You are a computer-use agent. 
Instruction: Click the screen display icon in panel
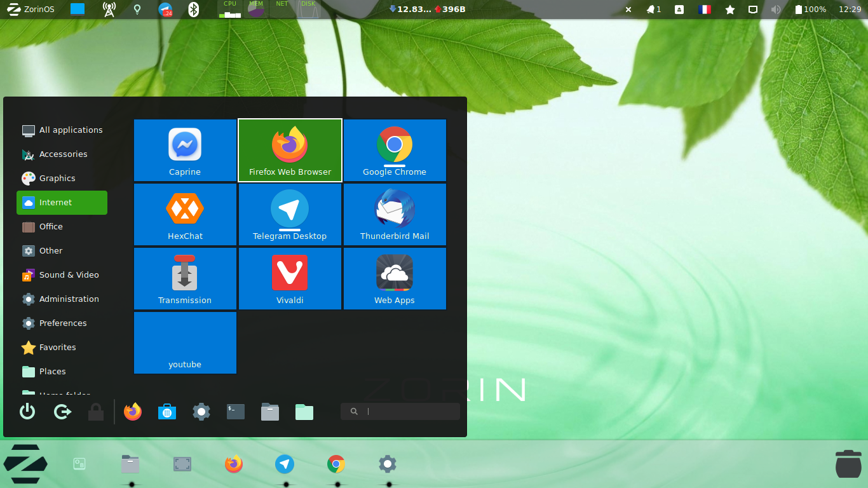753,10
